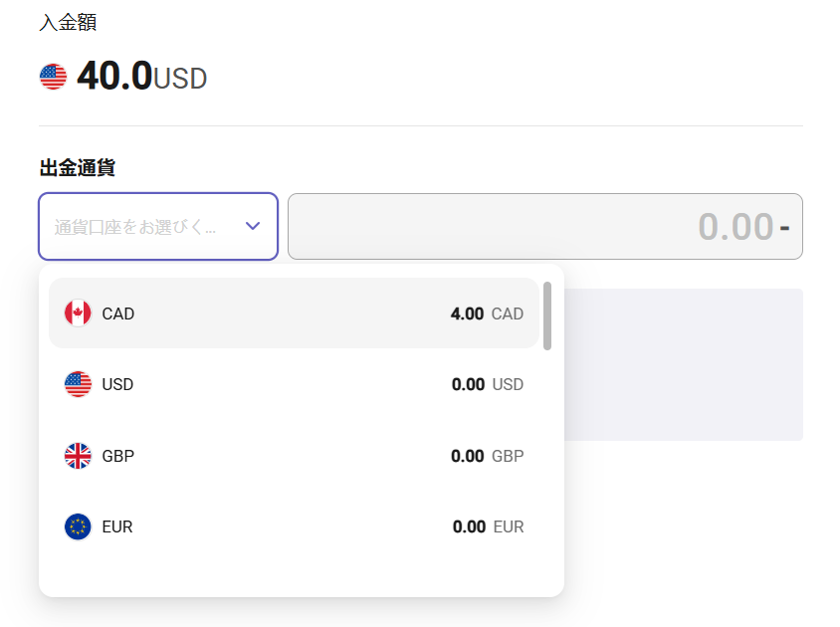Screen dimensions: 840x627
Task: Select the USD account option
Action: (294, 384)
